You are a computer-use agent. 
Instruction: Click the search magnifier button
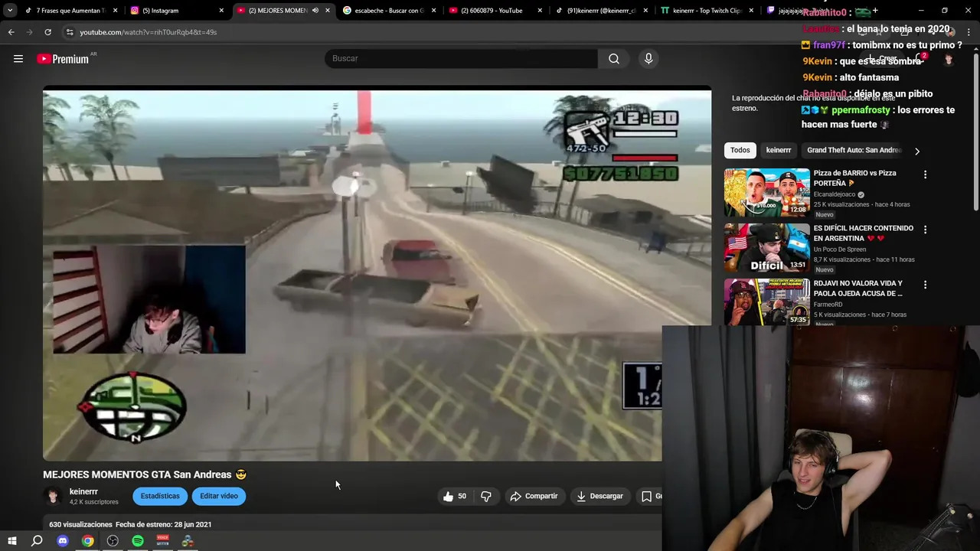(x=614, y=58)
